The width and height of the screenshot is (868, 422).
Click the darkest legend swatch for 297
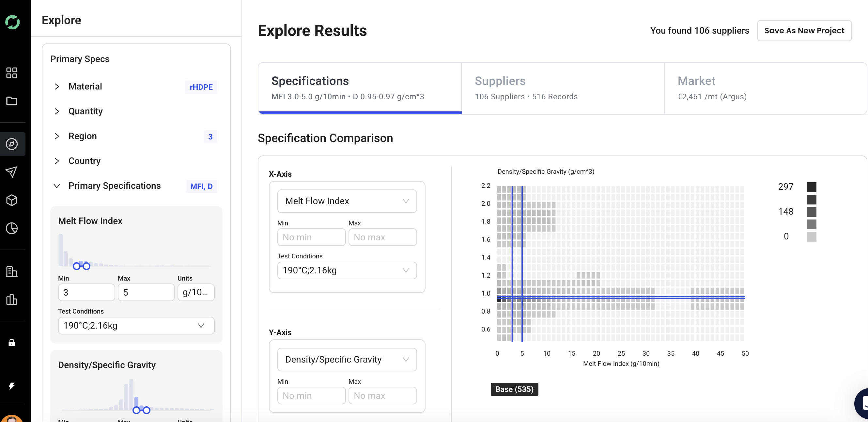[812, 187]
